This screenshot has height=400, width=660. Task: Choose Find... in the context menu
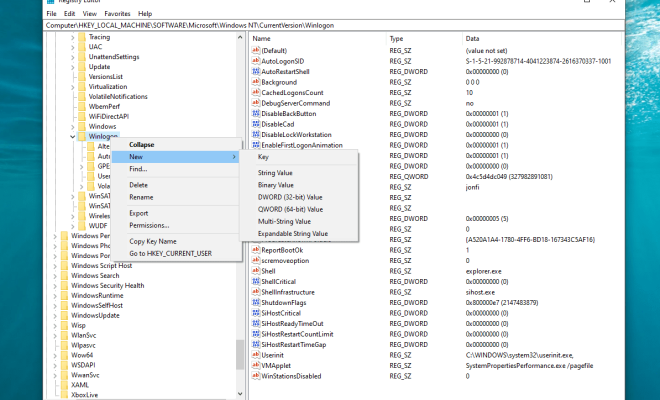(x=176, y=169)
